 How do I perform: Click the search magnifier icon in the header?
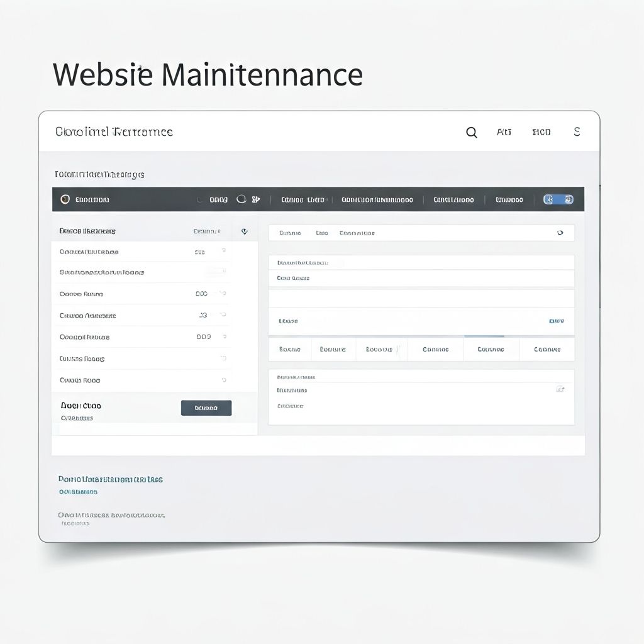(471, 132)
